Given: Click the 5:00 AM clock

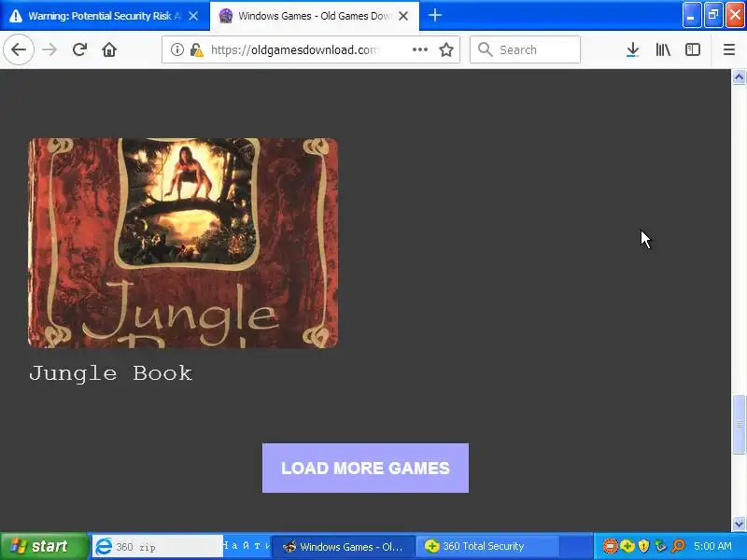Looking at the screenshot, I should coord(712,546).
